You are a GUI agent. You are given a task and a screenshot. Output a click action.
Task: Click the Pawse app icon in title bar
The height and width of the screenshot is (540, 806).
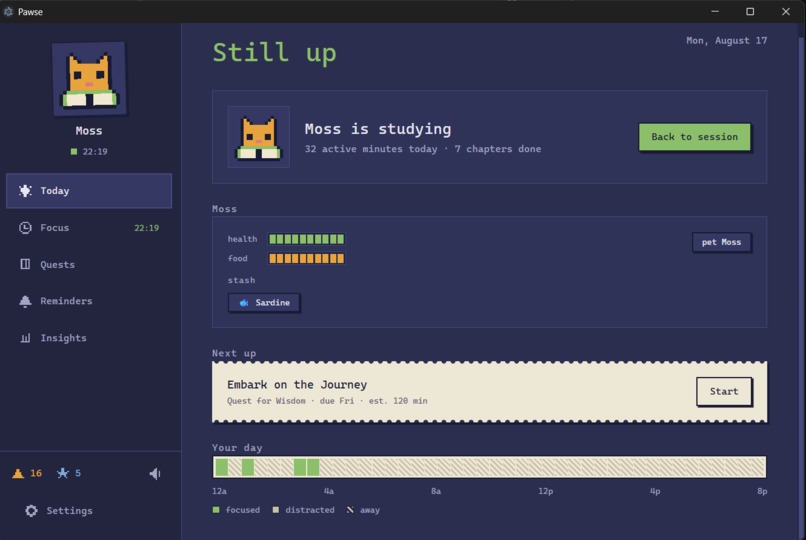pos(8,11)
